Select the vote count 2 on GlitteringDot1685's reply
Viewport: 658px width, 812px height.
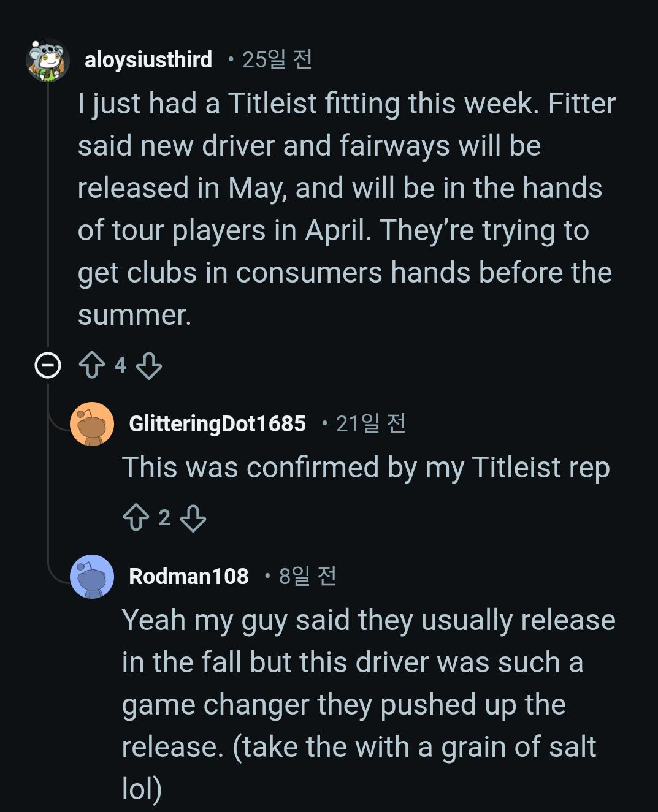164,518
